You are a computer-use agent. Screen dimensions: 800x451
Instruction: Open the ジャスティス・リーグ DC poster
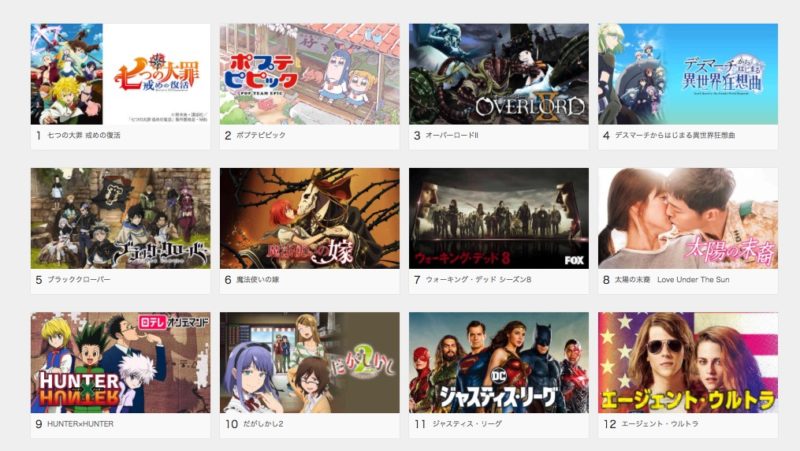tap(499, 363)
